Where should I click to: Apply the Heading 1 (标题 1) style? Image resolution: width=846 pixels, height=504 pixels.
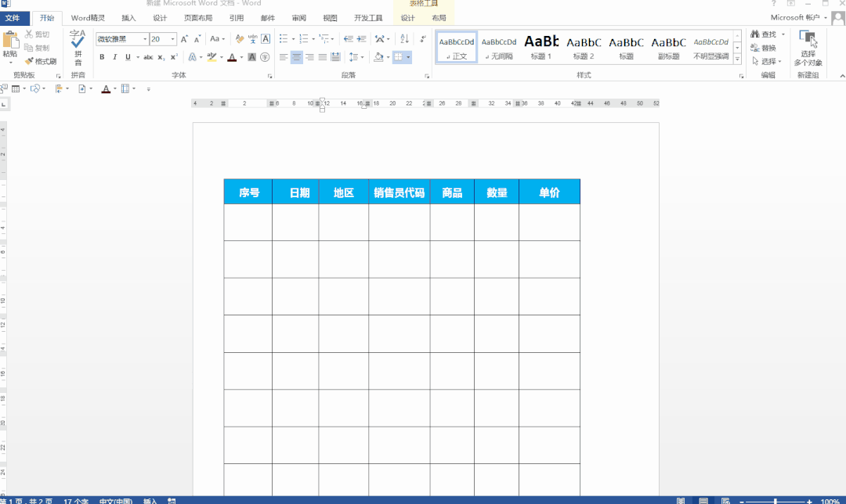(541, 47)
